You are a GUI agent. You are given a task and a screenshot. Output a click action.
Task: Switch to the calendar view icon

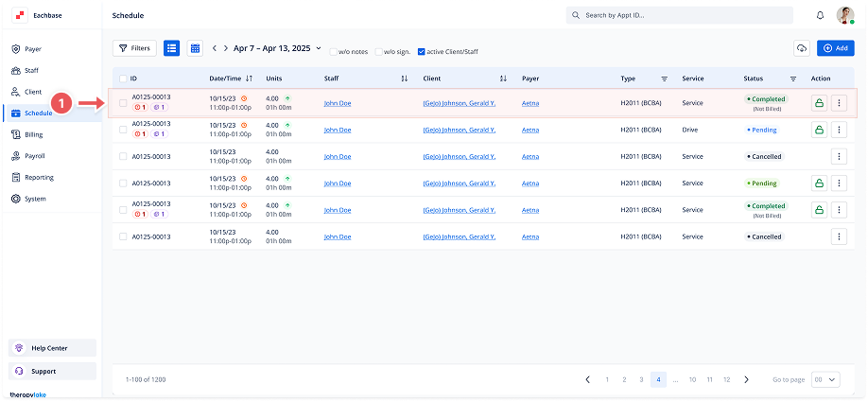pos(195,48)
